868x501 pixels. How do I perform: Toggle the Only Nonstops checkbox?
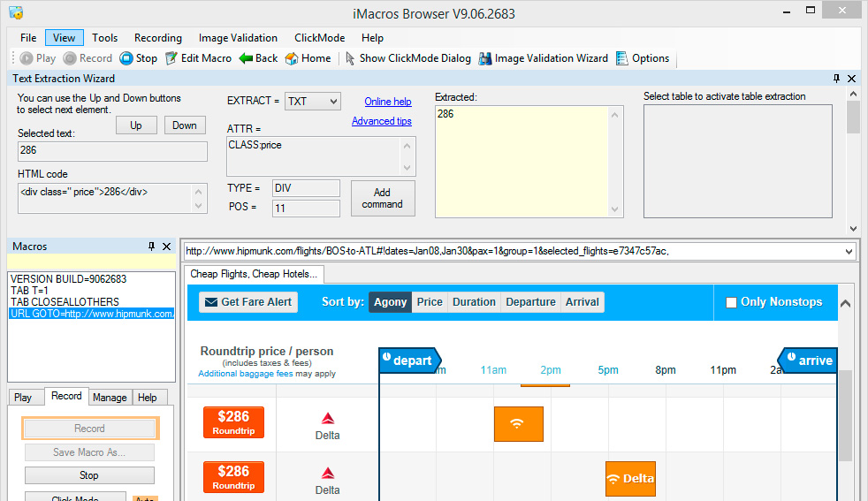[731, 302]
